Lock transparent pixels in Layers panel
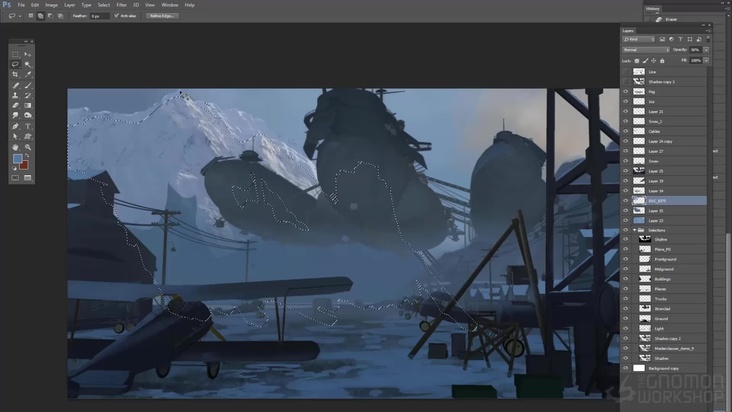Screen dimensions: 732x412 (637, 61)
